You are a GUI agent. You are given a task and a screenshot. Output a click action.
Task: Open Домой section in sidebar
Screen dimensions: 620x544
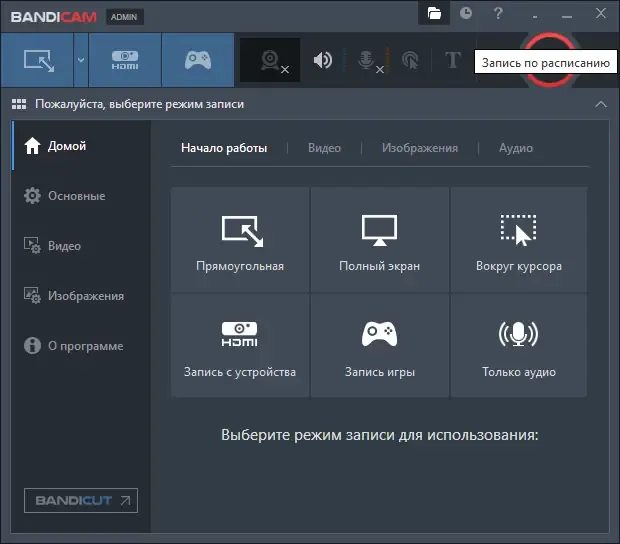[x=81, y=146]
